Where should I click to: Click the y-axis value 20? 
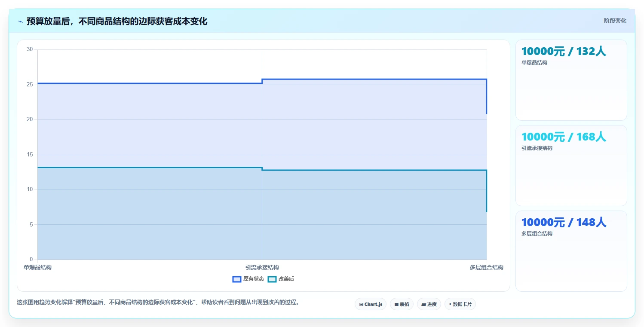30,119
